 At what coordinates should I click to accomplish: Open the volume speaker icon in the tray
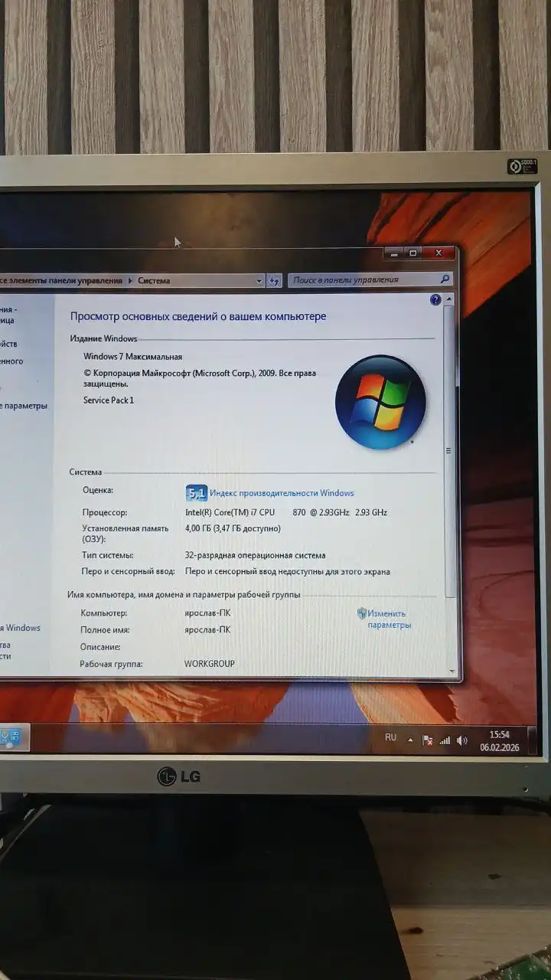click(461, 740)
